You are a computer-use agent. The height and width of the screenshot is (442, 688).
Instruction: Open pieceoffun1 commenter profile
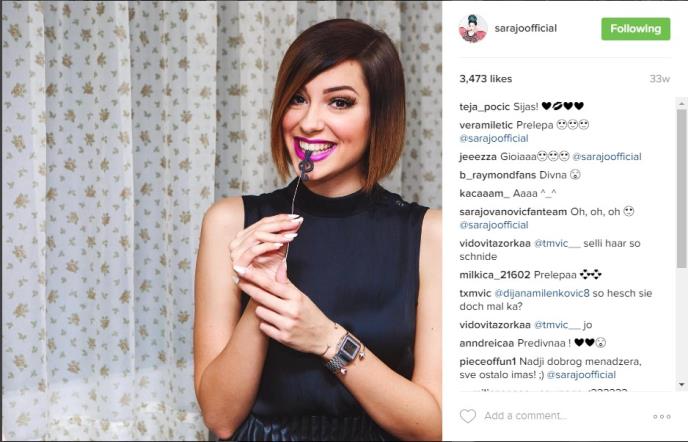tap(487, 362)
